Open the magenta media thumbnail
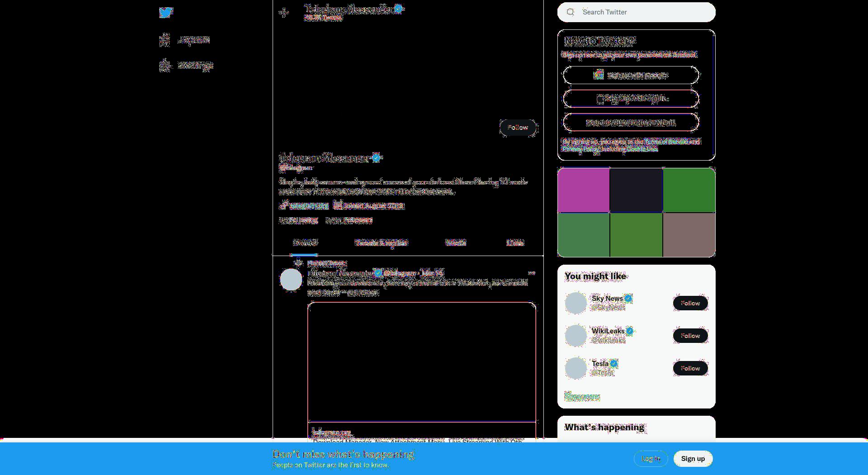The width and height of the screenshot is (868, 475). [x=583, y=190]
